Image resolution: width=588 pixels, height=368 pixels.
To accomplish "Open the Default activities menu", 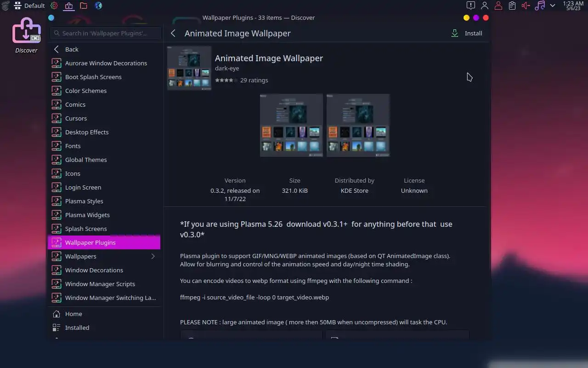I will coord(29,6).
